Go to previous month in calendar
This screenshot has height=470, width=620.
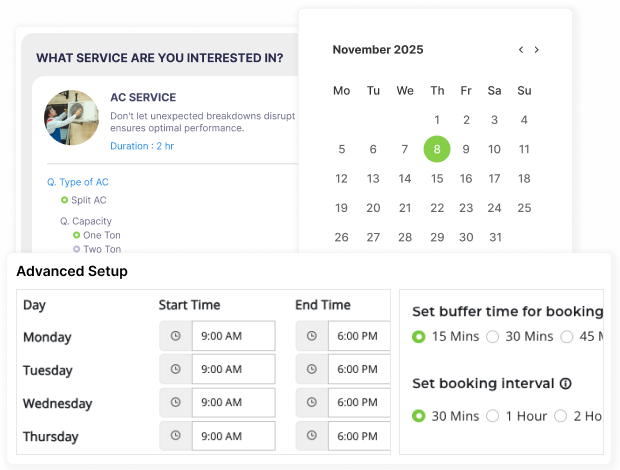pos(521,50)
